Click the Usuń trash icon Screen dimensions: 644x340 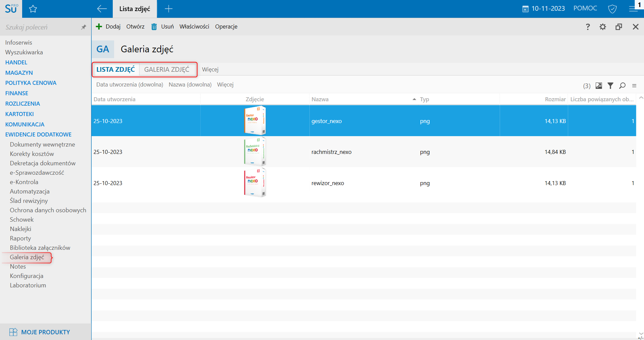tap(154, 26)
